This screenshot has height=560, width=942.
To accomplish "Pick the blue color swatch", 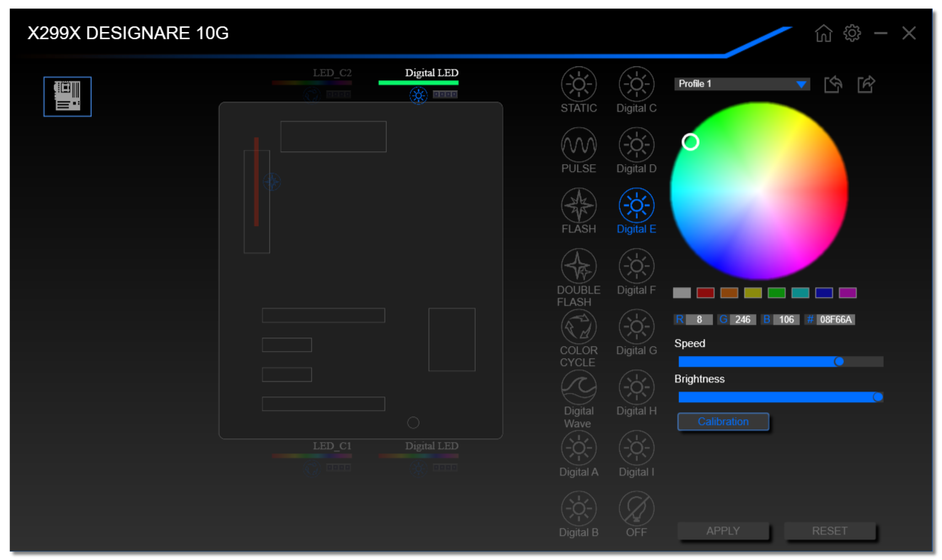I will click(824, 293).
